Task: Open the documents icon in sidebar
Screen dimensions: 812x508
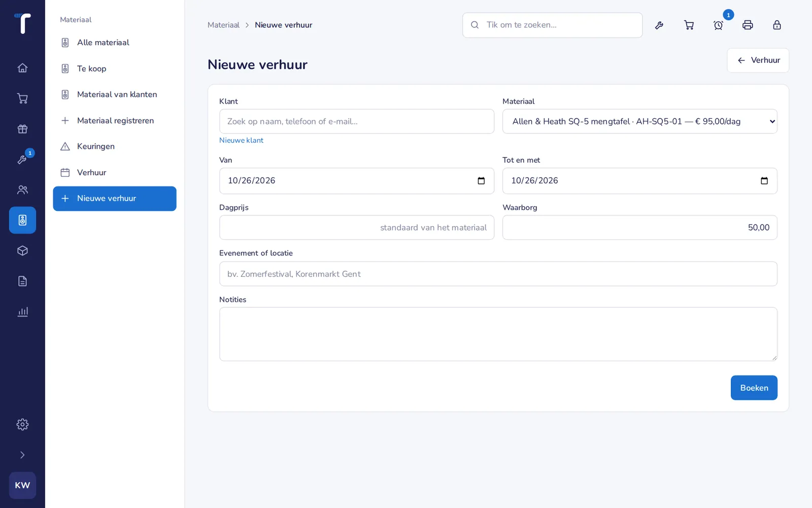Action: coord(22,281)
